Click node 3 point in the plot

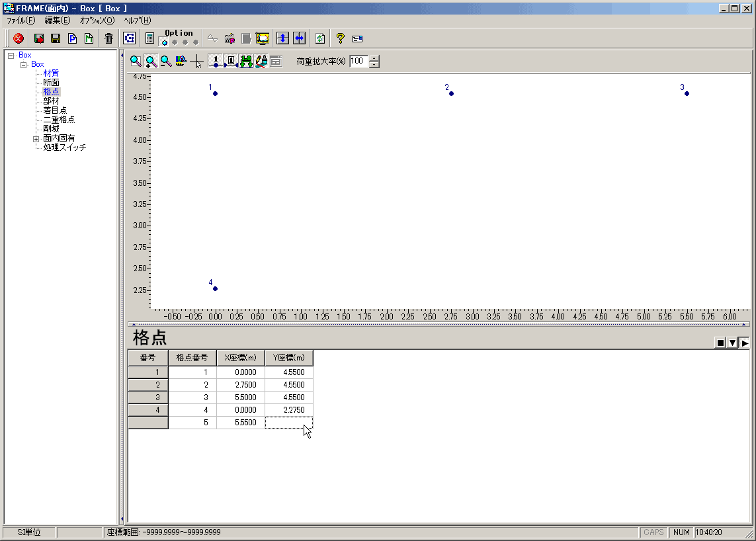tap(687, 93)
